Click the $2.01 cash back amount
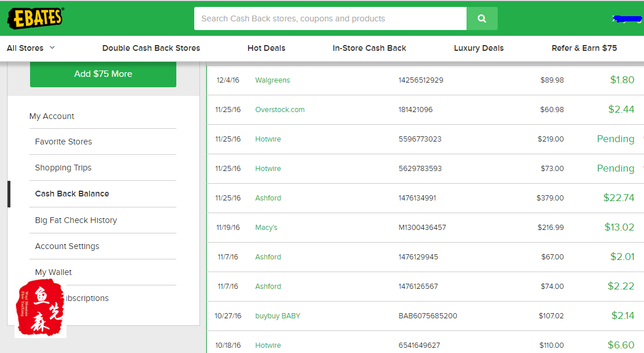 (622, 257)
